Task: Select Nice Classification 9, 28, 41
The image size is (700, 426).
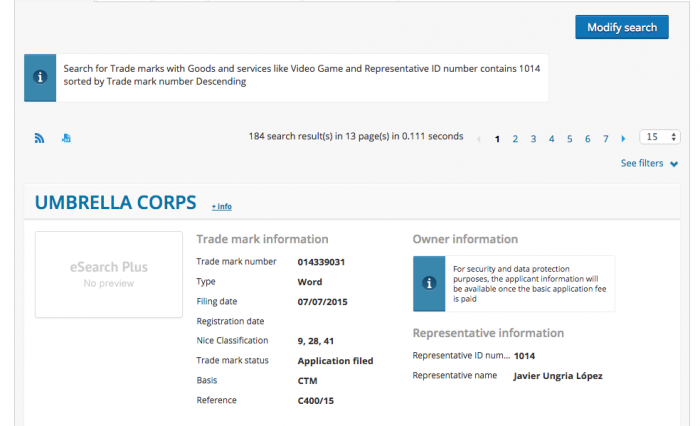Action: point(316,341)
